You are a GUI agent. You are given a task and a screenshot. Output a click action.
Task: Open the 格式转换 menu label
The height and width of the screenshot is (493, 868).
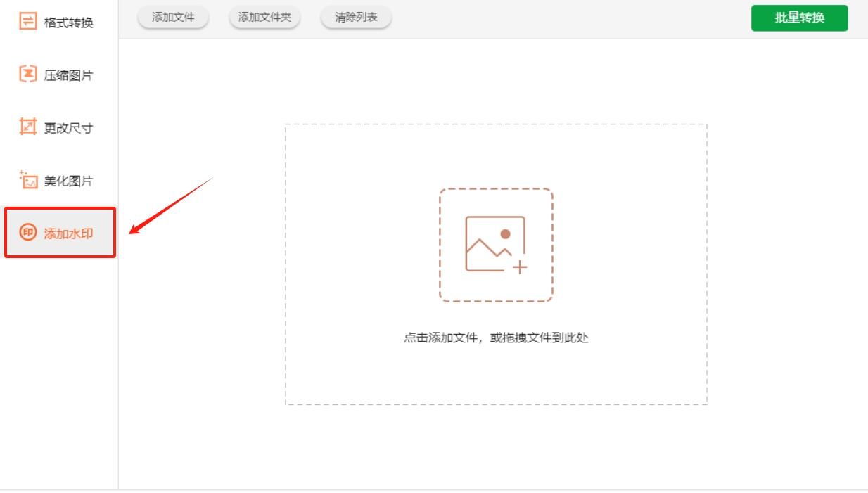click(68, 23)
